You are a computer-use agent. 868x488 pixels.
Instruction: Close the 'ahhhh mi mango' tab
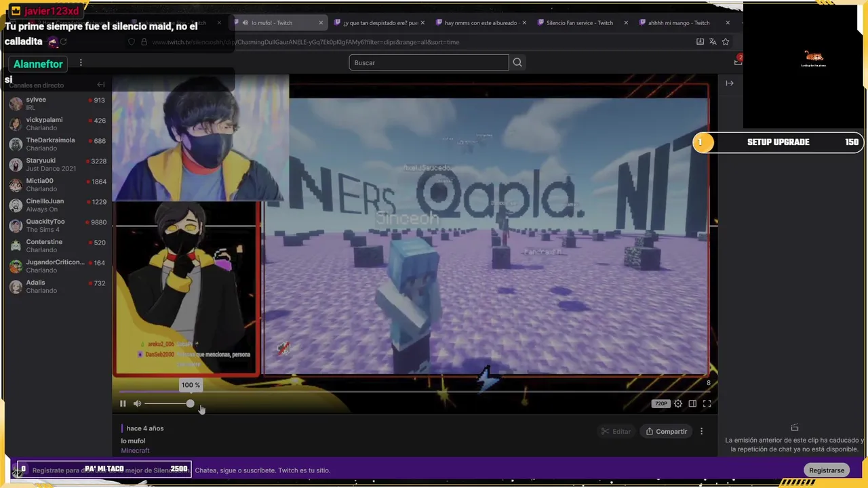[728, 23]
